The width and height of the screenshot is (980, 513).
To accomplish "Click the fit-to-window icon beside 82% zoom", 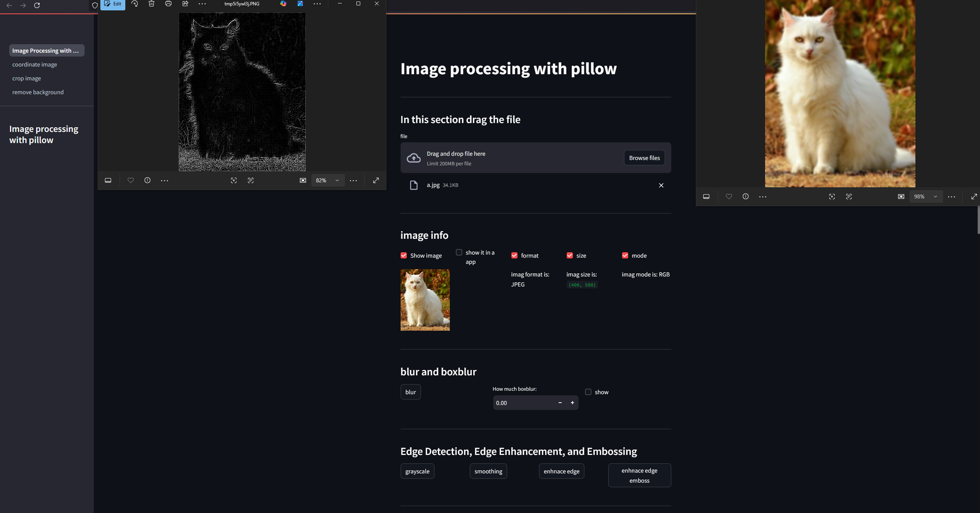I will click(303, 180).
